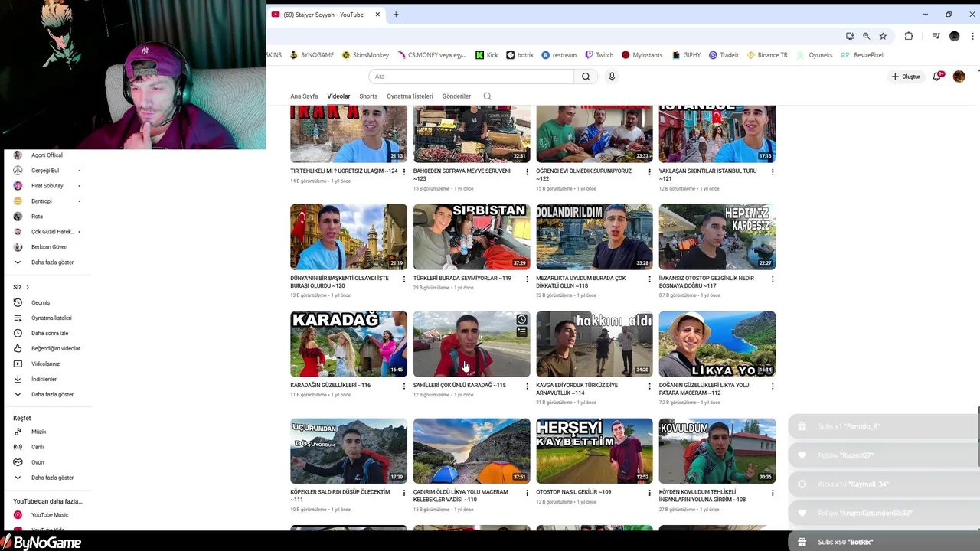
Task: Open LİKYA YOLU Patara video thumbnail
Action: pyautogui.click(x=717, y=344)
